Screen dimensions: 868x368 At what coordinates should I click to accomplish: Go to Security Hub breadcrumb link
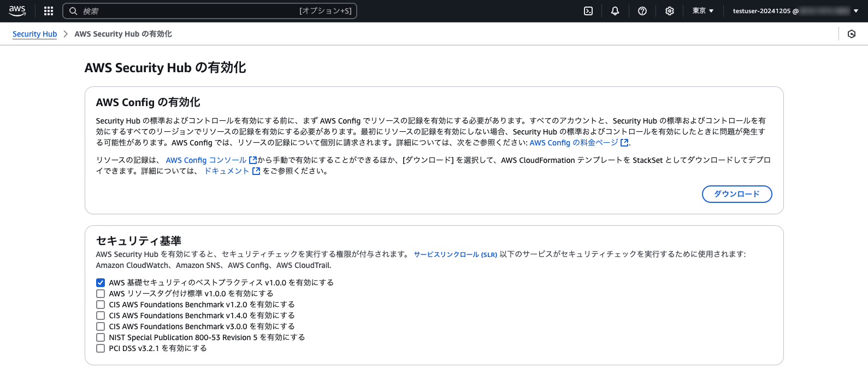(x=35, y=34)
